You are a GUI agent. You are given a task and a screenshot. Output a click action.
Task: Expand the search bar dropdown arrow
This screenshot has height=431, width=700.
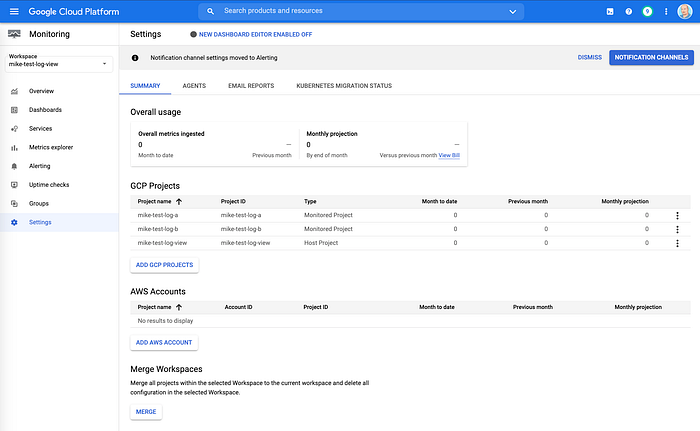click(x=512, y=12)
